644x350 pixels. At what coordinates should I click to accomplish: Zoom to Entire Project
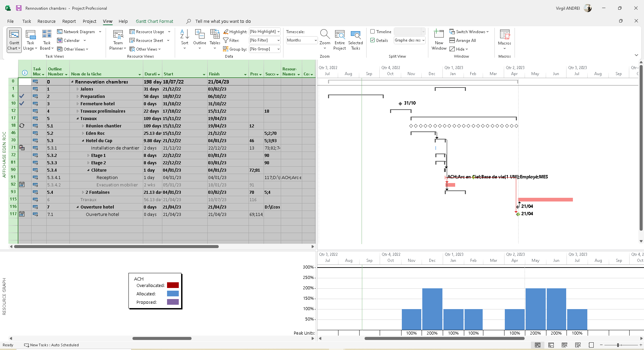pos(339,39)
